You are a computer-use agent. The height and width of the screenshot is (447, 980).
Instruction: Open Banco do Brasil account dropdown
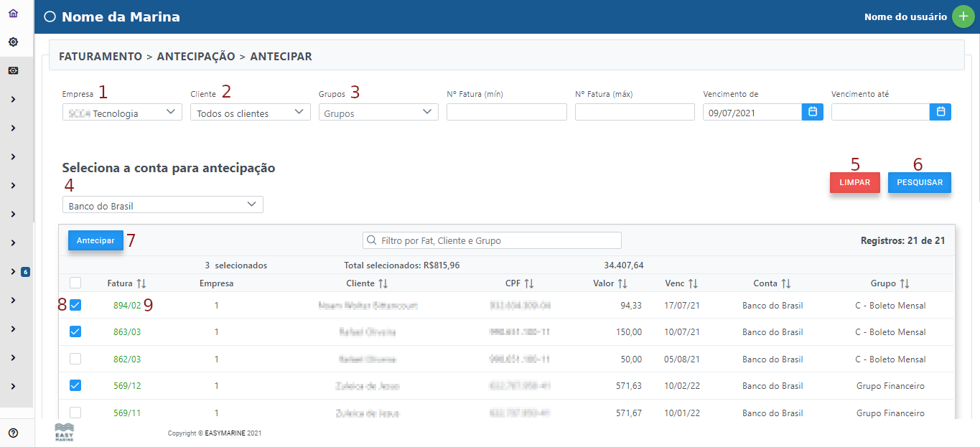tap(163, 205)
